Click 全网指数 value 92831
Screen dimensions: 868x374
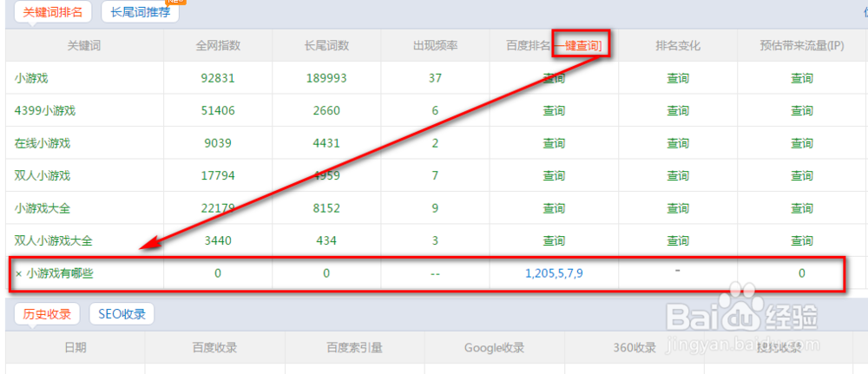click(218, 78)
